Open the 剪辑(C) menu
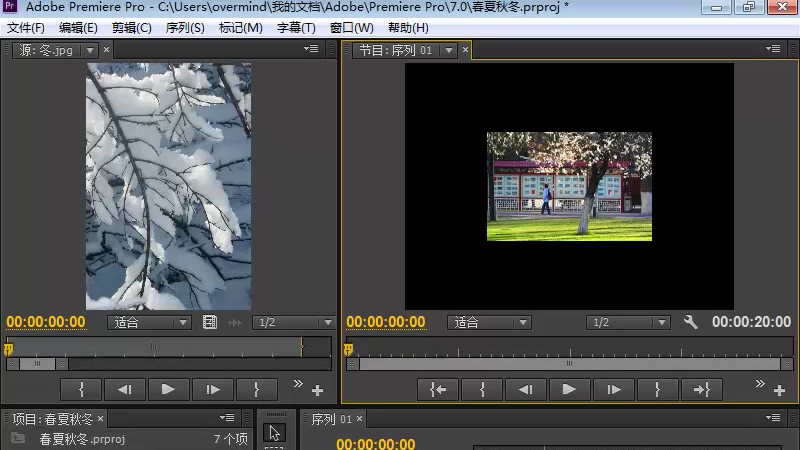This screenshot has width=800, height=450. 132,28
